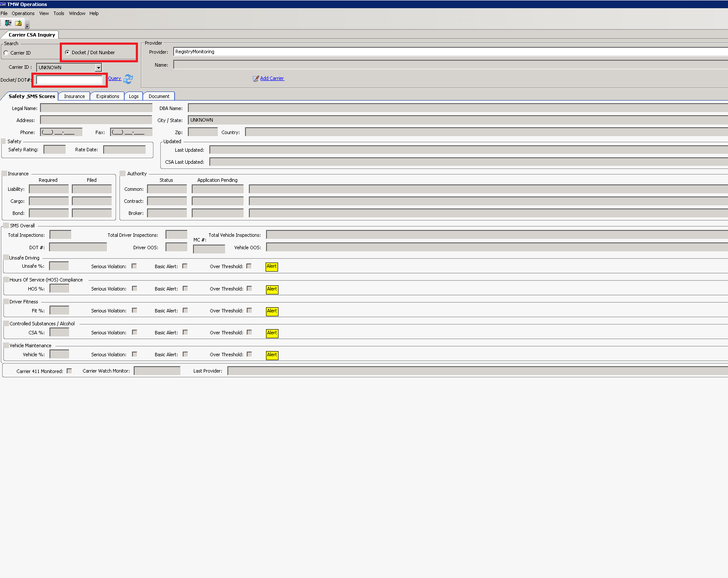Open the Carrier ID dropdown
The width and height of the screenshot is (728, 578).
pyautogui.click(x=98, y=67)
